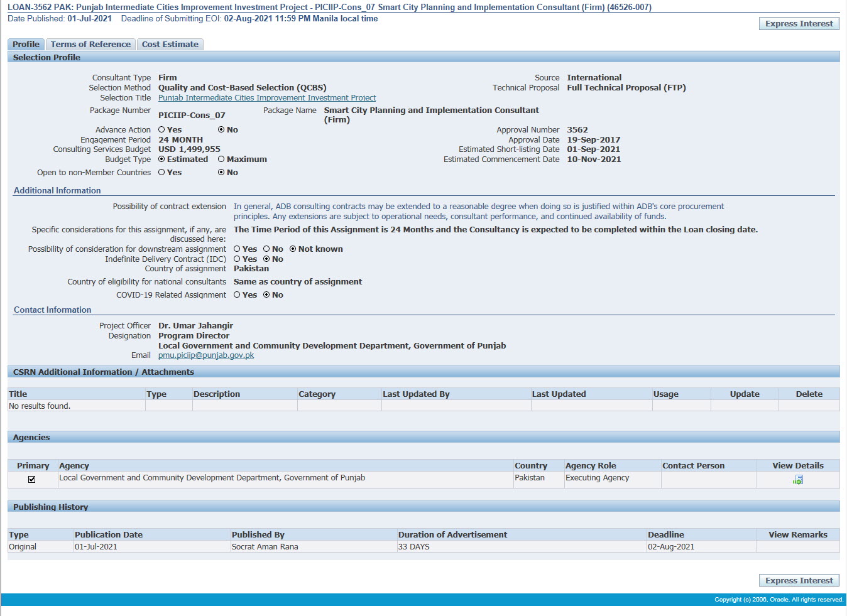Click the 'PICIIP-Cons_07' package number
Image resolution: width=847 pixels, height=616 pixels.
pyautogui.click(x=192, y=115)
